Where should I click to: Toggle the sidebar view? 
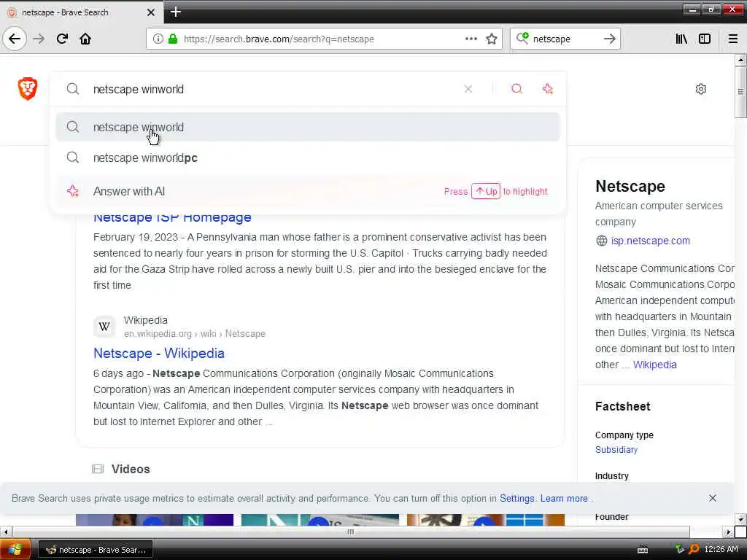point(705,39)
